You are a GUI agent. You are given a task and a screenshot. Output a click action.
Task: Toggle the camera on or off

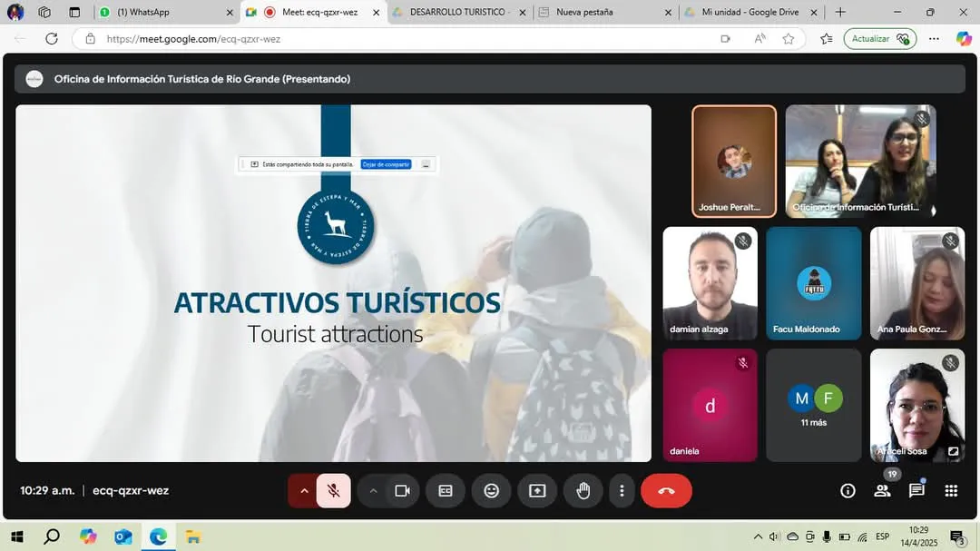click(x=402, y=491)
